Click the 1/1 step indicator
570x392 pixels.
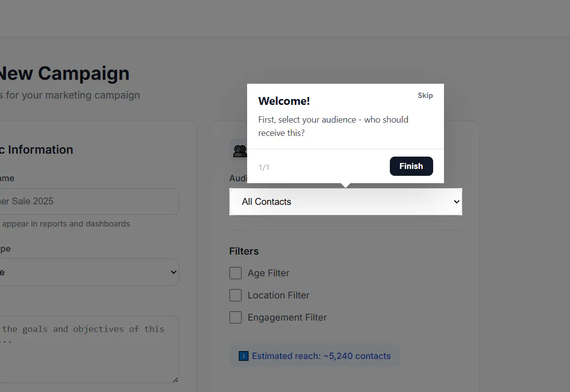click(264, 167)
